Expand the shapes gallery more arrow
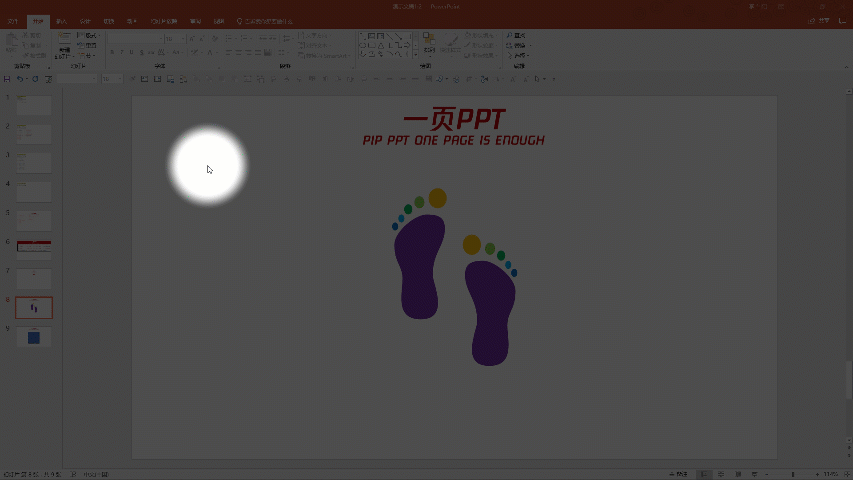Image resolution: width=853 pixels, height=480 pixels. (x=414, y=54)
